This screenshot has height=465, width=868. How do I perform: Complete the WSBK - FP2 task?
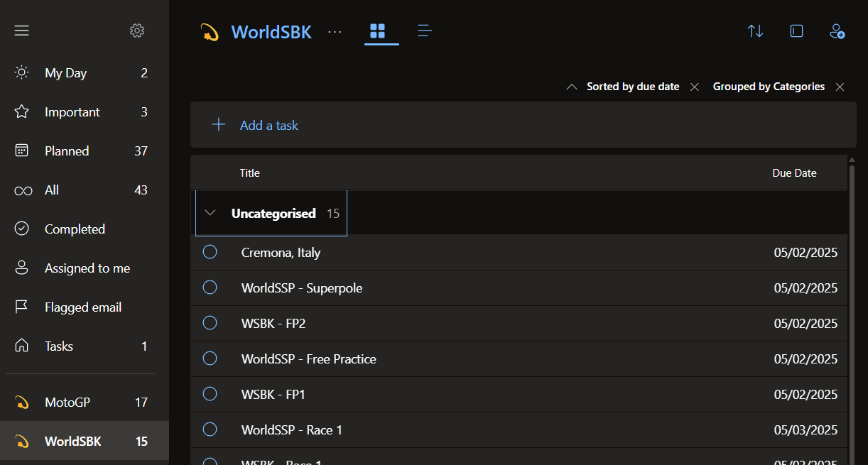point(210,322)
